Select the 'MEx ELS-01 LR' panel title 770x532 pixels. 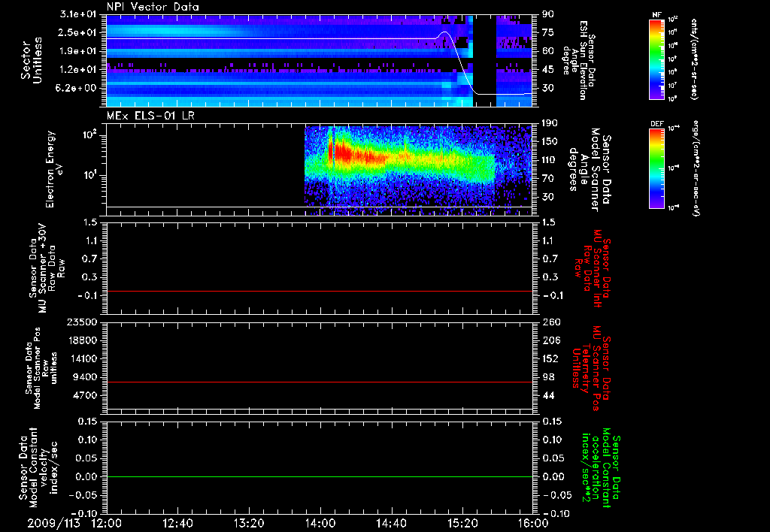point(150,116)
